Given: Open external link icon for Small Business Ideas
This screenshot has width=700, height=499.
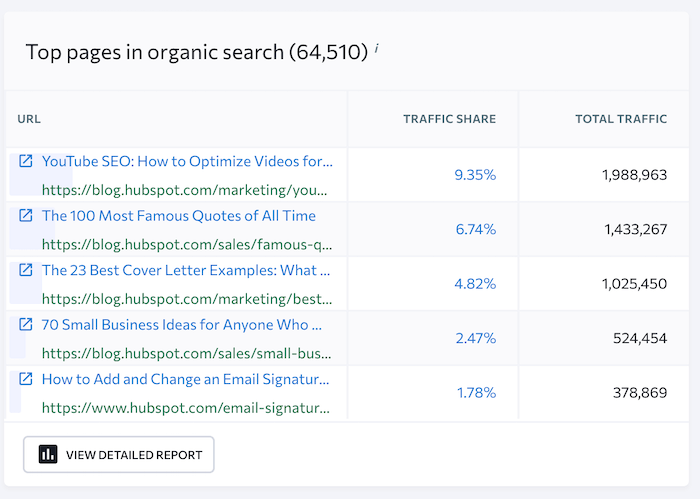Looking at the screenshot, I should [x=26, y=325].
